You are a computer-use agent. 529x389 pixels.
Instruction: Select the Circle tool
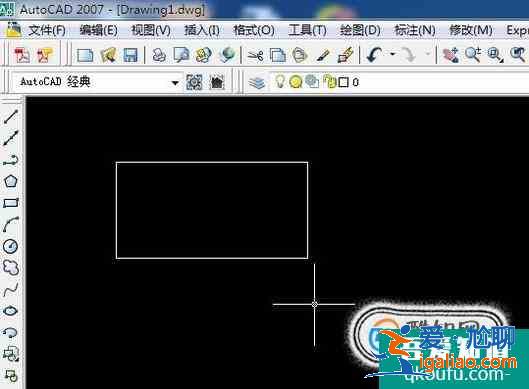[x=10, y=246]
